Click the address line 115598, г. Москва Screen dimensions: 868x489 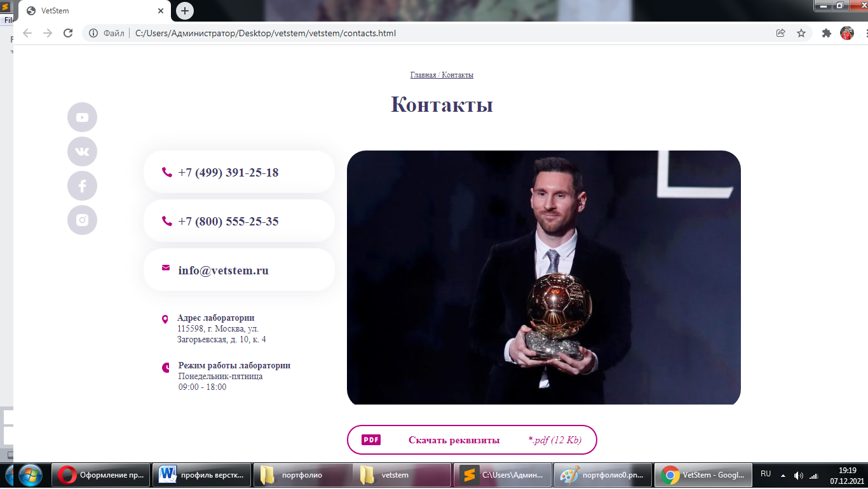coord(218,329)
